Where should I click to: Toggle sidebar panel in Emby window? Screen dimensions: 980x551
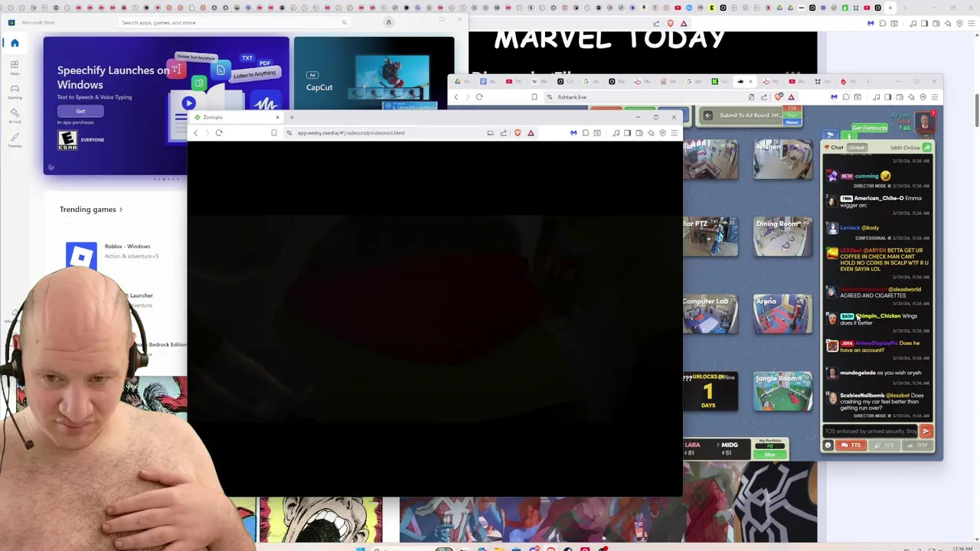pyautogui.click(x=627, y=133)
